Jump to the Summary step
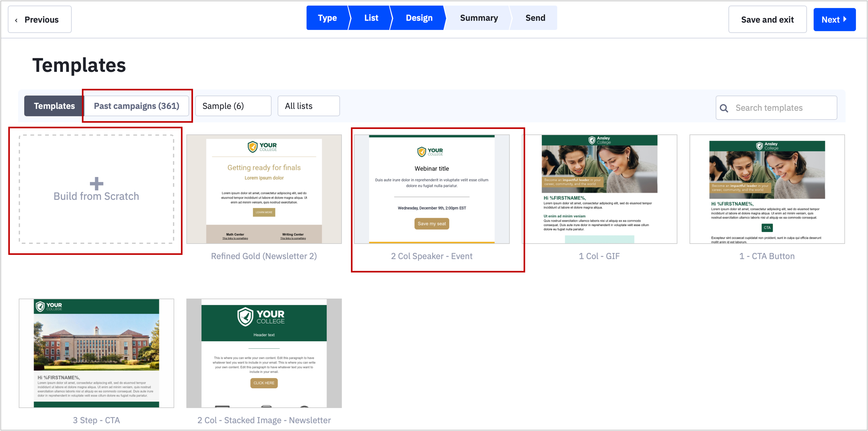The width and height of the screenshot is (868, 431). coord(479,18)
